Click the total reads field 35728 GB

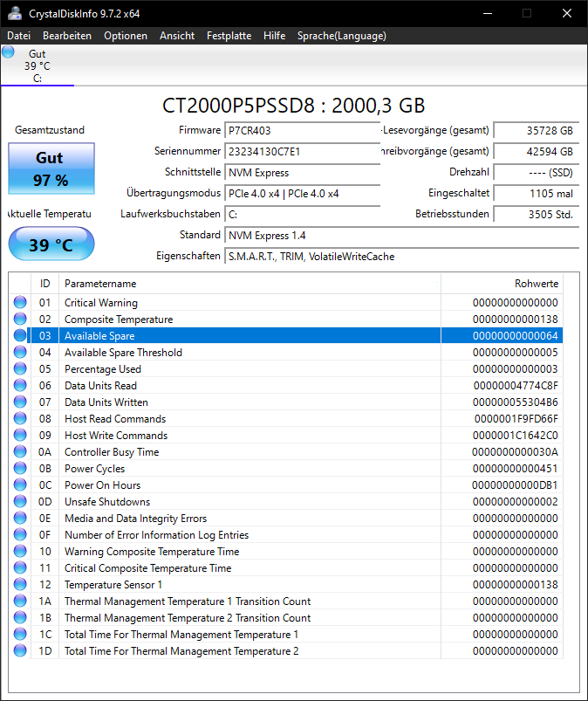(x=537, y=131)
